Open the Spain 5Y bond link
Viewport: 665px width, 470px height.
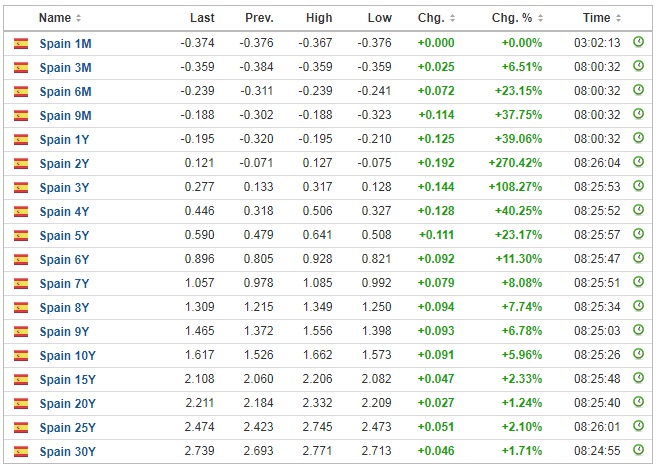pos(64,235)
